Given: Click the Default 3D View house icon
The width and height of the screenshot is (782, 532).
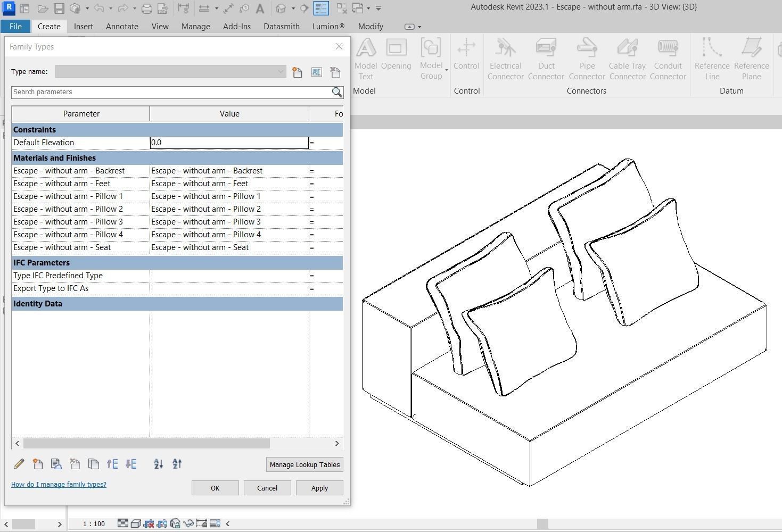Looking at the screenshot, I should click(281, 9).
